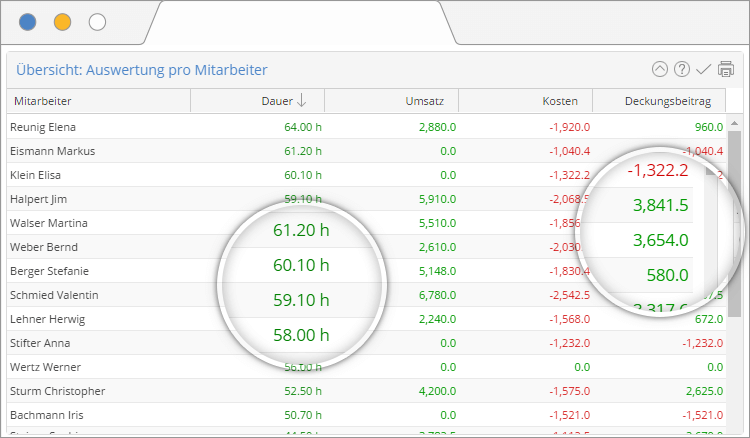Click Bachmann Iris in the employee list
Viewport: 750px width, 438px height.
pyautogui.click(x=44, y=415)
